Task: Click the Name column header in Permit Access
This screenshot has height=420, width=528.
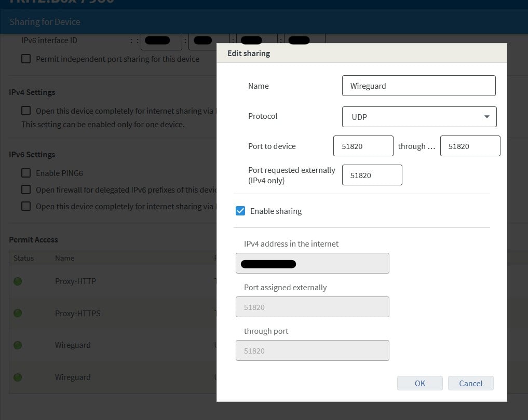Action: [65, 258]
